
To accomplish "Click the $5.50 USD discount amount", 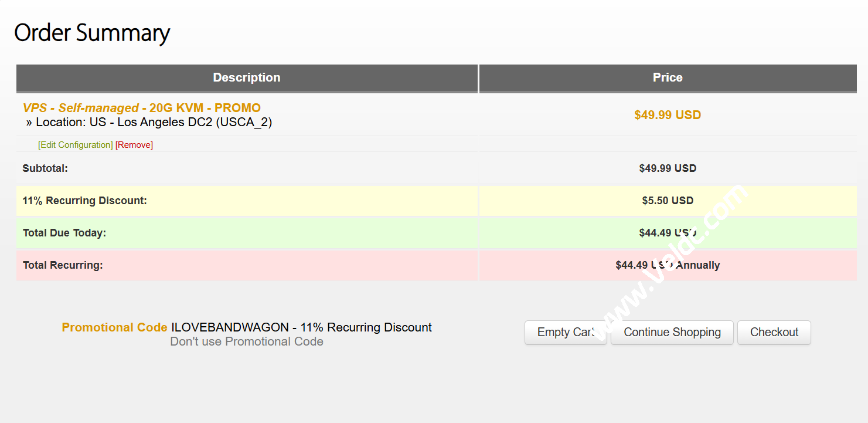I will (668, 201).
